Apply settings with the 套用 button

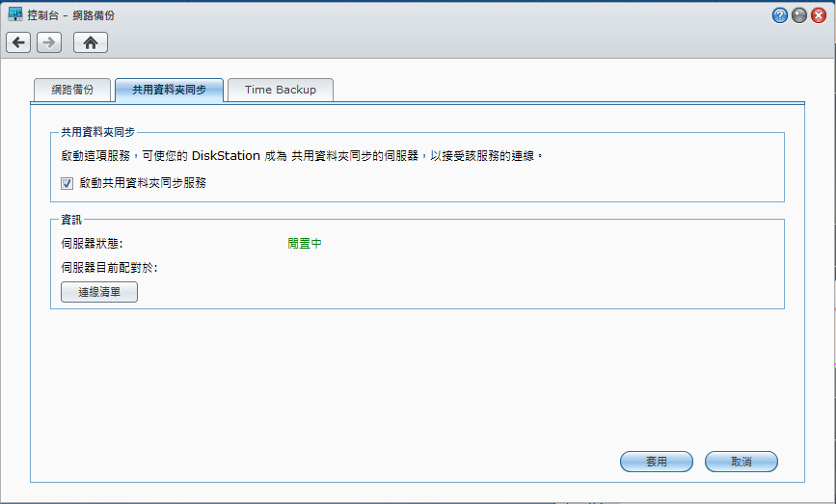coord(657,462)
